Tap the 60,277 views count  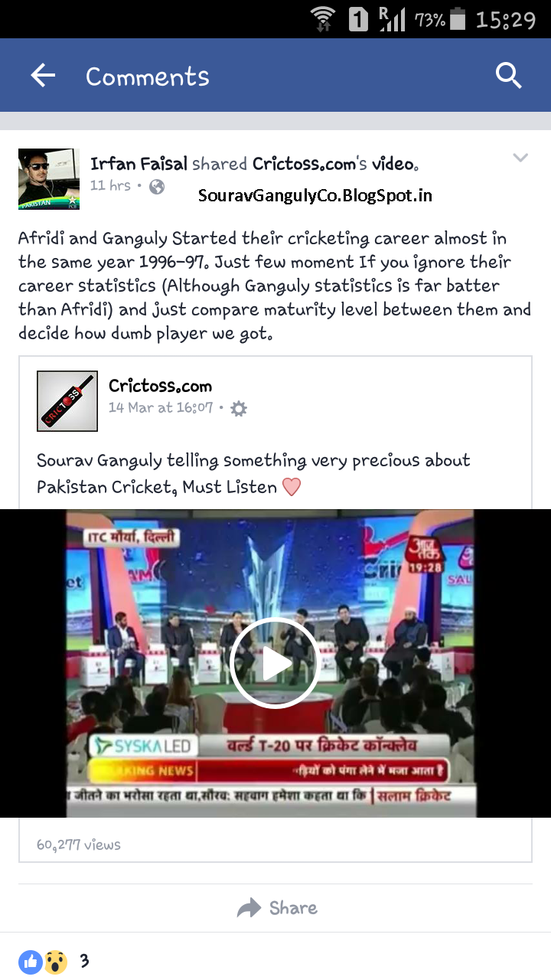79,844
